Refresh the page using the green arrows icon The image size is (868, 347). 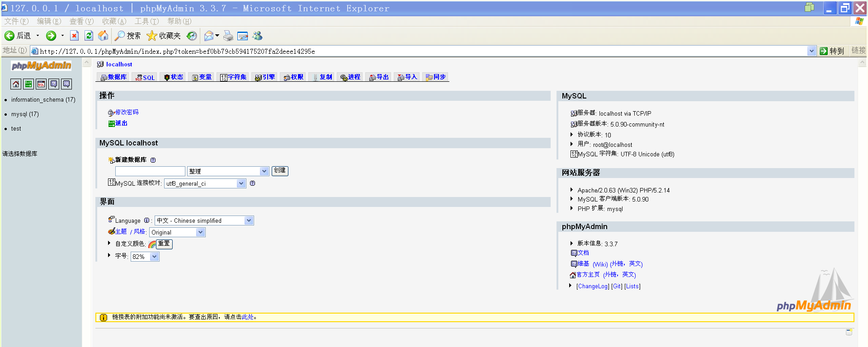(x=89, y=36)
